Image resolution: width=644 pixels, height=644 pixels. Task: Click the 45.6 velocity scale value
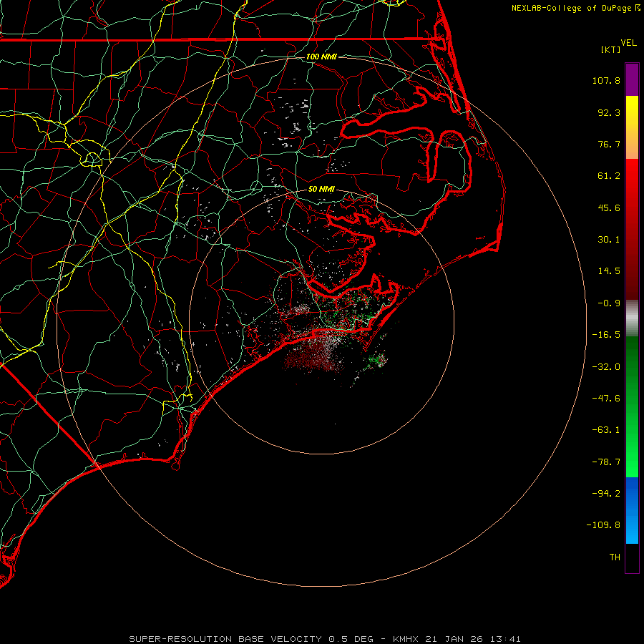609,208
